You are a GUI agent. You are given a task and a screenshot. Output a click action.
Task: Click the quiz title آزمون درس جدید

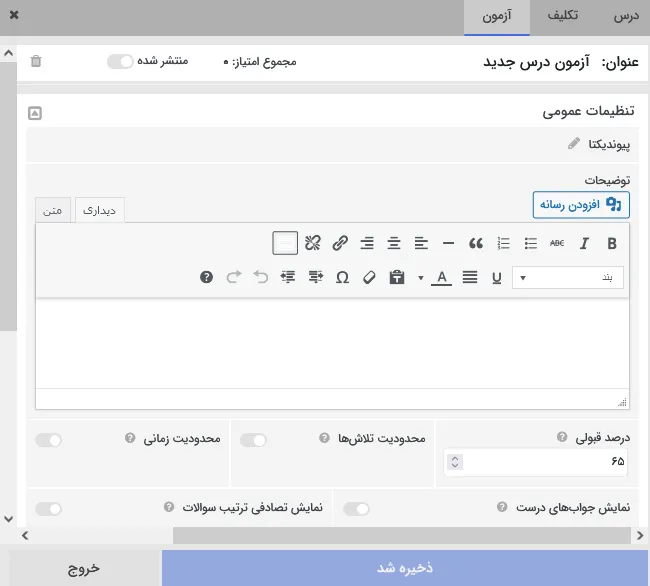pyautogui.click(x=536, y=62)
